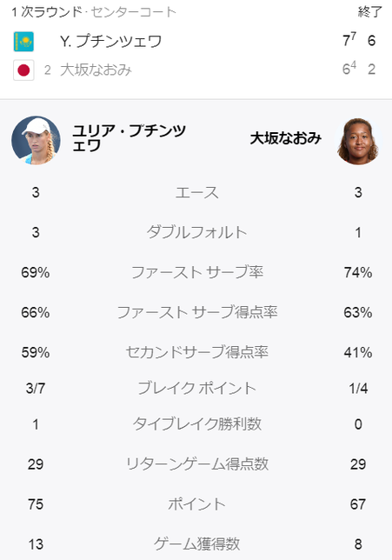The image size is (392, 560).
Task: Click the ゲーム獲得数 stat label
Action: pyautogui.click(x=196, y=544)
